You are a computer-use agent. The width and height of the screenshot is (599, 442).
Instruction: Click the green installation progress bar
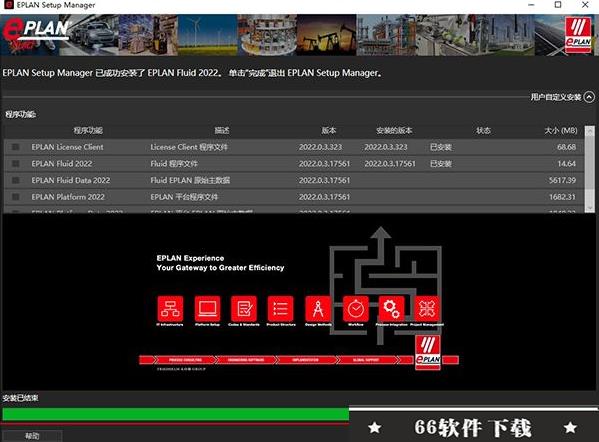(175, 414)
